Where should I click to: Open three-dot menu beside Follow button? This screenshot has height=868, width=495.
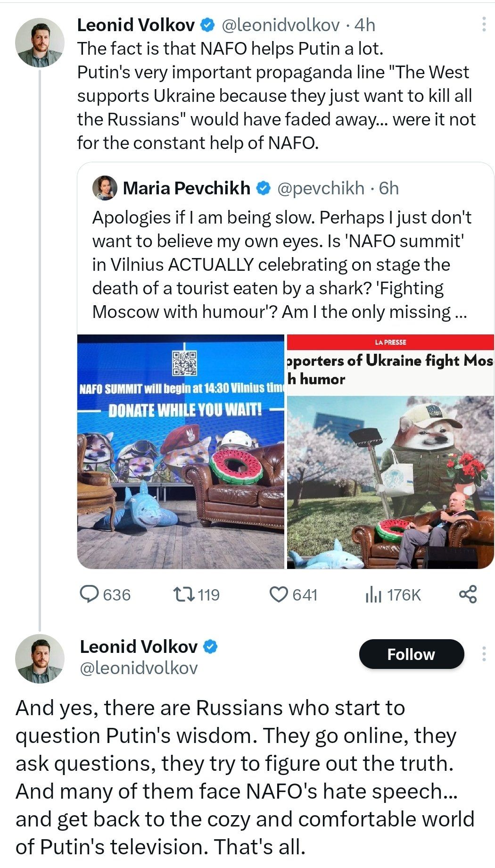(x=484, y=654)
